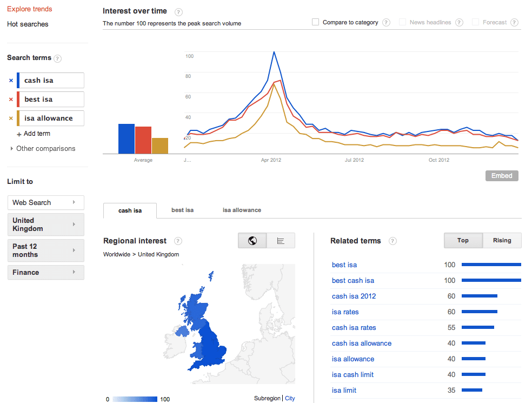Remove the isa allowance search term
This screenshot has height=403, width=532.
point(11,118)
